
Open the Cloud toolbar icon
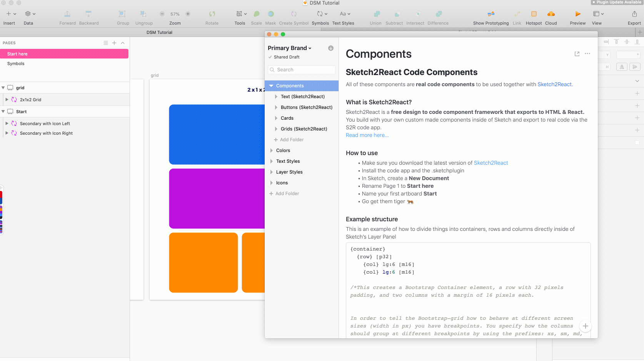551,14
